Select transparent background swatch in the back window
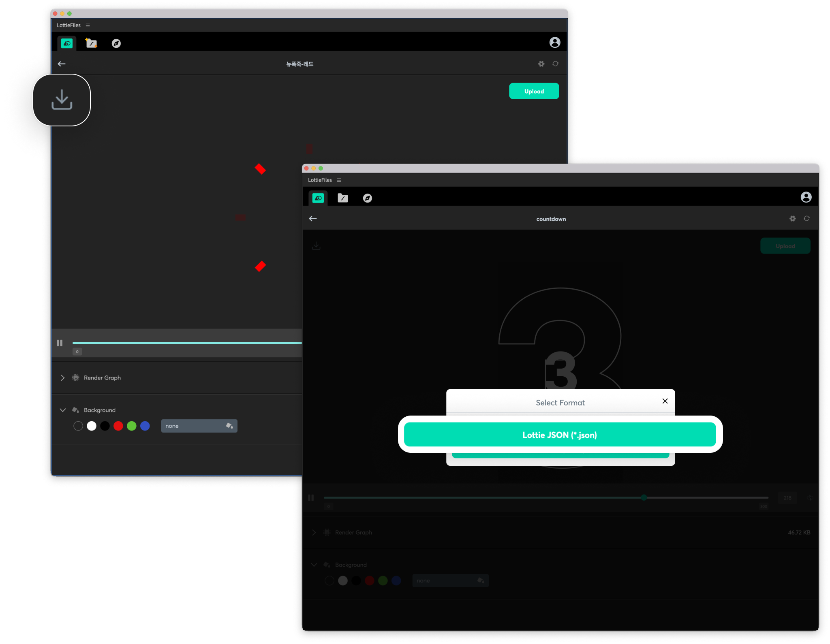830x644 pixels. pyautogui.click(x=78, y=426)
